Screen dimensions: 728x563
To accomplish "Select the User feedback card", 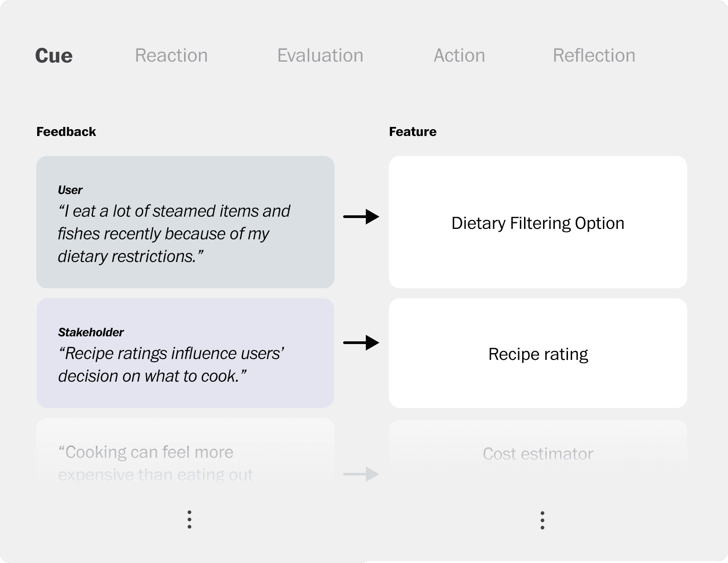I will pos(185,222).
